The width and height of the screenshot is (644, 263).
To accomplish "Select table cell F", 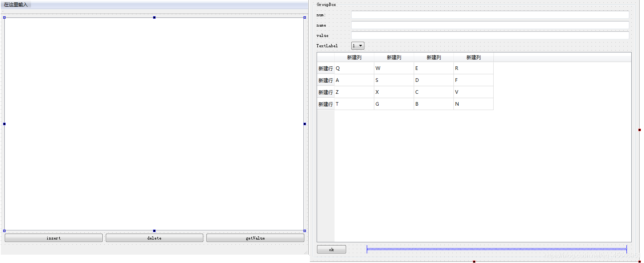I will [473, 80].
